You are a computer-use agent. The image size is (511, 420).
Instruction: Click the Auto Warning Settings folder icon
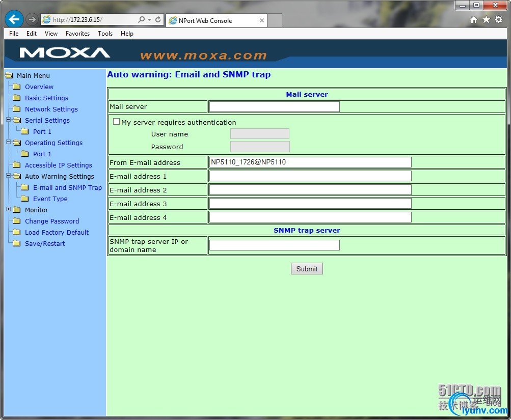click(x=17, y=176)
